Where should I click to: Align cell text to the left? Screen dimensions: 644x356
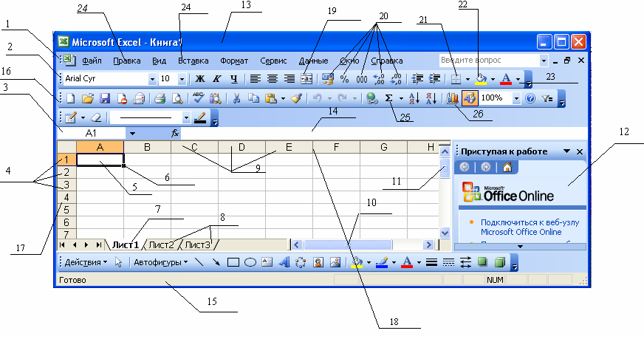(x=256, y=78)
